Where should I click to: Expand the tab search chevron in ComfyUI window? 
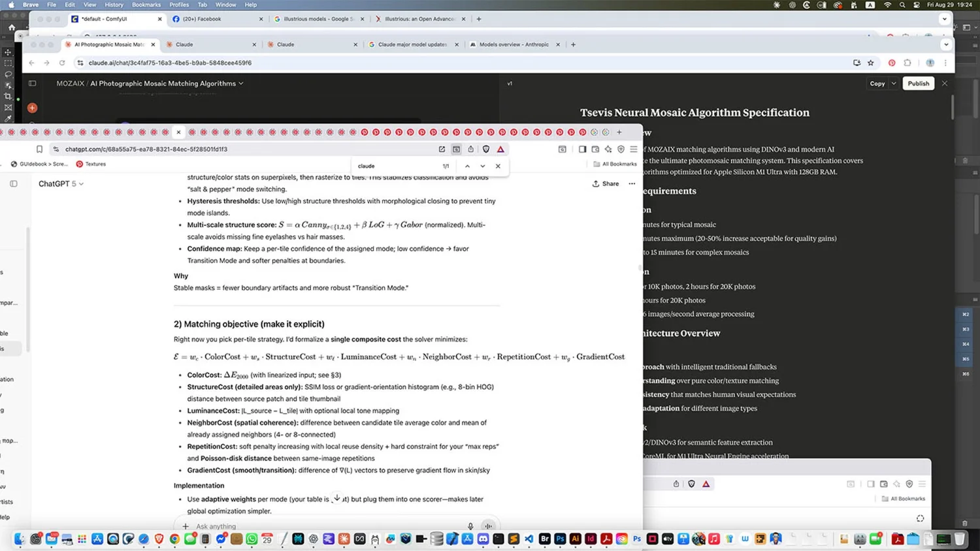pyautogui.click(x=944, y=19)
